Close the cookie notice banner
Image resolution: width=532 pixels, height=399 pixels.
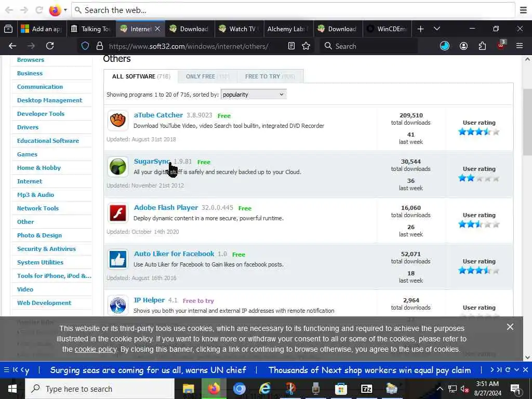(510, 327)
